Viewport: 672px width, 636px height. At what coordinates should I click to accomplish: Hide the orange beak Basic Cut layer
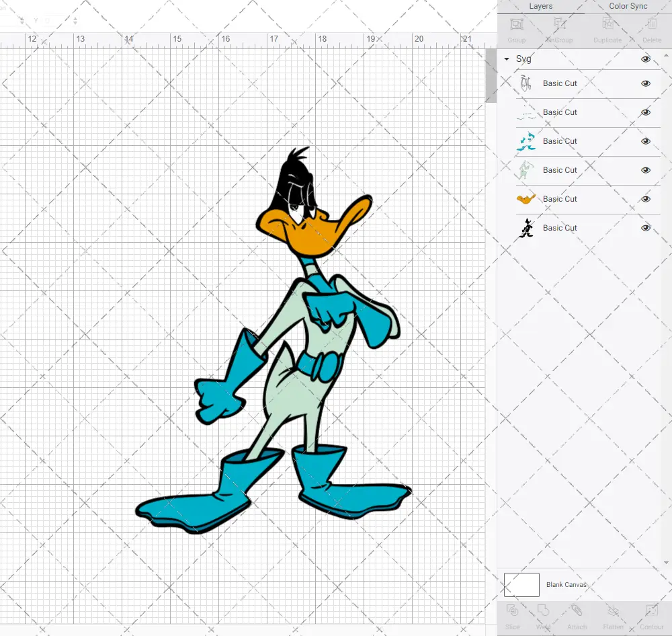(645, 199)
